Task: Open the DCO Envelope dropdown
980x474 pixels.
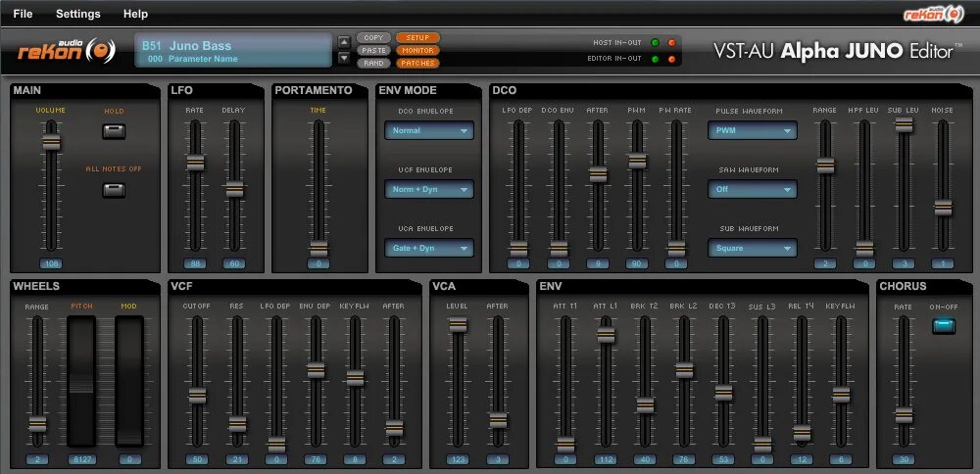Action: point(429,130)
